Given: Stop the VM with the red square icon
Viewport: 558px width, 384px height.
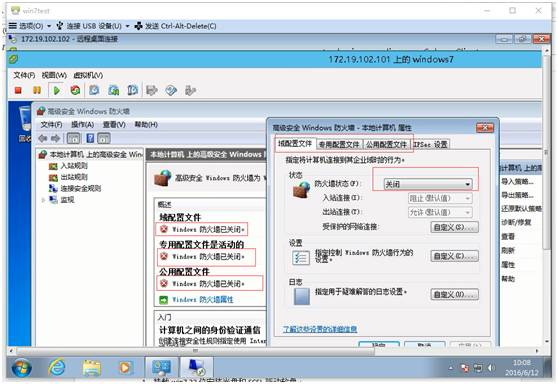Looking at the screenshot, I should click(18, 90).
